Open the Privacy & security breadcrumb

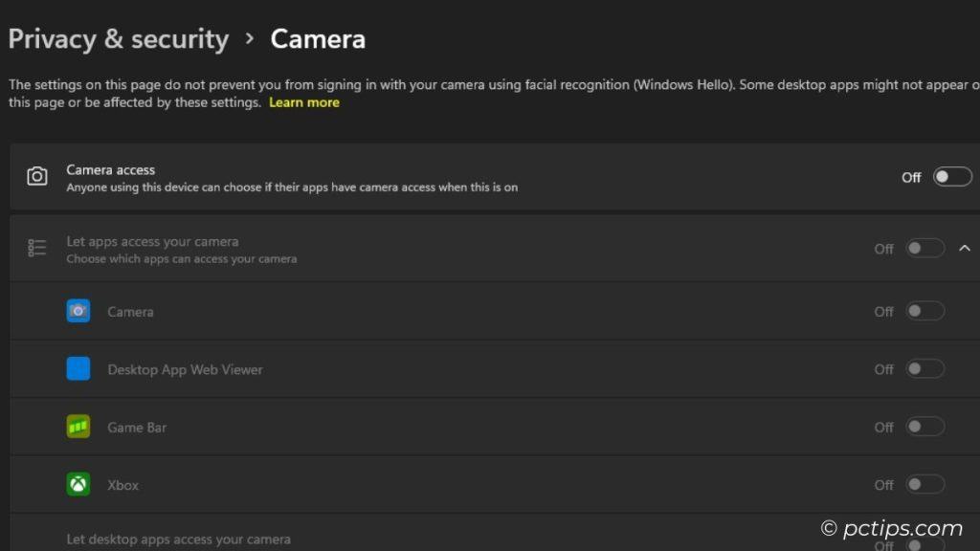point(118,39)
